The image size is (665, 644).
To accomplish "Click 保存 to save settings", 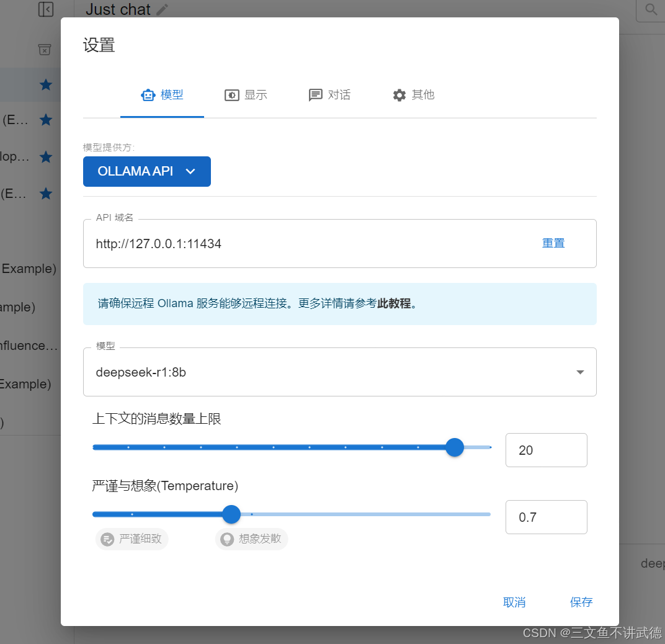I will coord(581,602).
